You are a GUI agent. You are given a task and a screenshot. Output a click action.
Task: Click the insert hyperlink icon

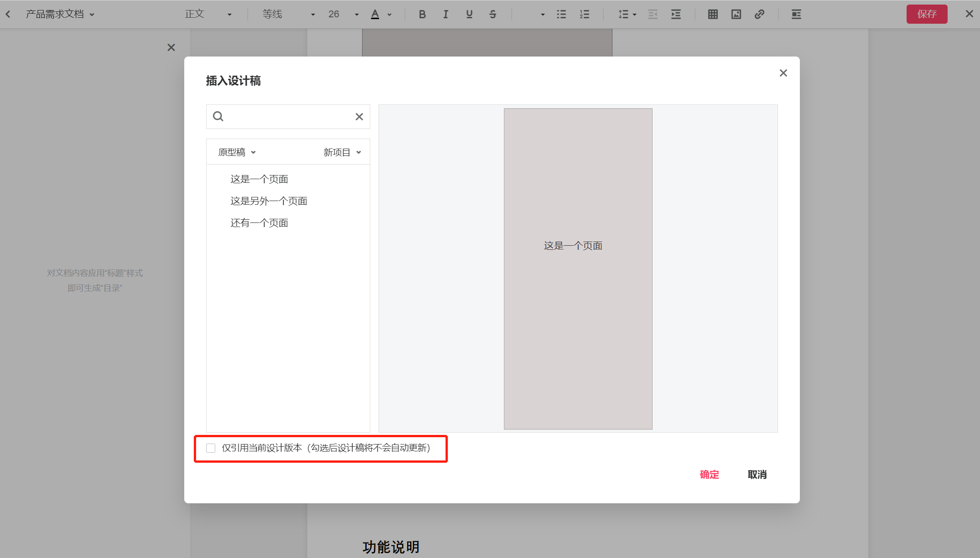pos(759,14)
